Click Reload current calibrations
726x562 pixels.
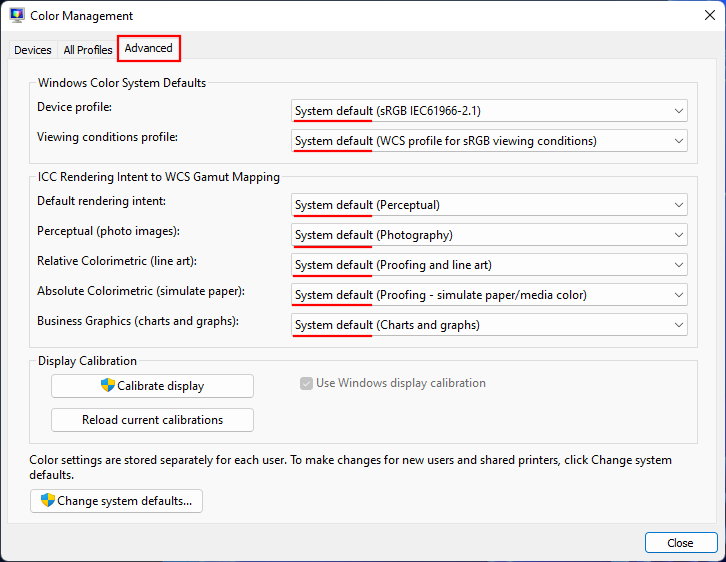click(152, 420)
